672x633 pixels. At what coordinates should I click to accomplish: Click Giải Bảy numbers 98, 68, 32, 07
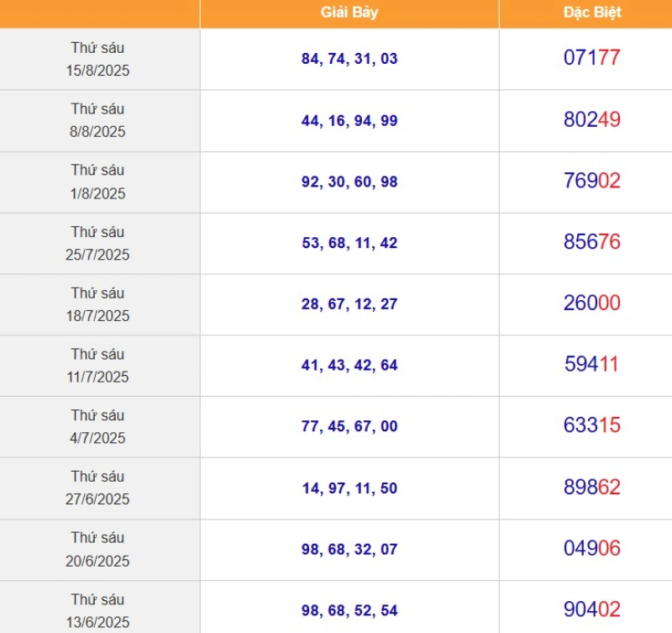(349, 550)
